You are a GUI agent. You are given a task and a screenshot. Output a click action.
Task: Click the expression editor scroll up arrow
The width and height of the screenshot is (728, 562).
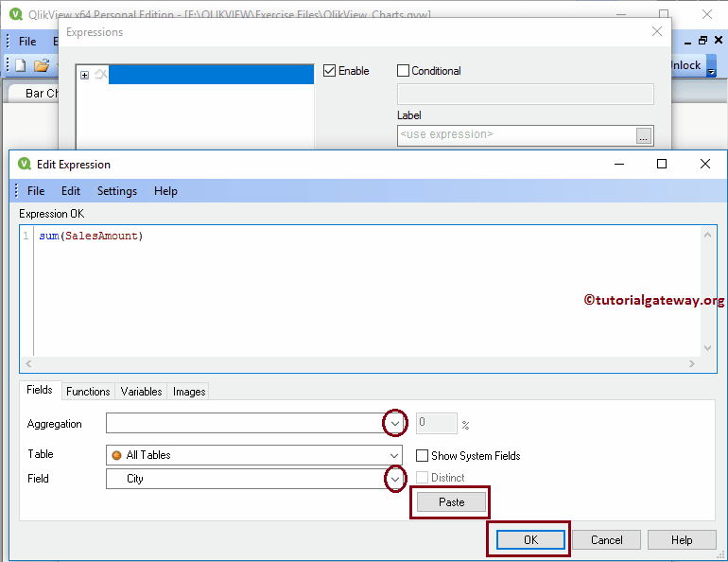coord(707,235)
